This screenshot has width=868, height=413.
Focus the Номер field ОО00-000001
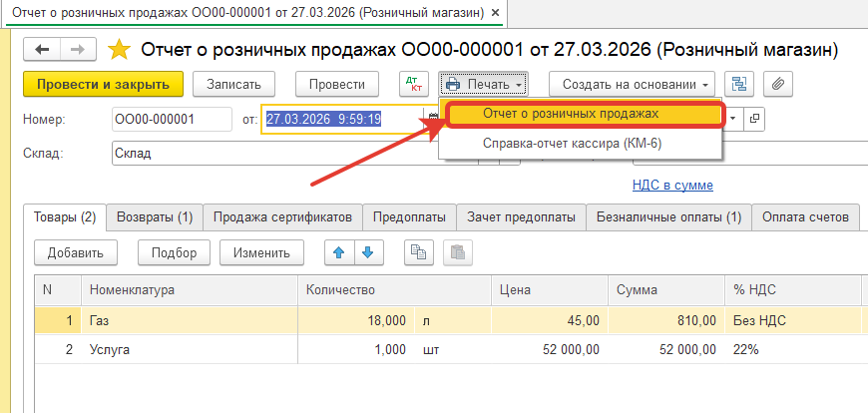tap(172, 119)
